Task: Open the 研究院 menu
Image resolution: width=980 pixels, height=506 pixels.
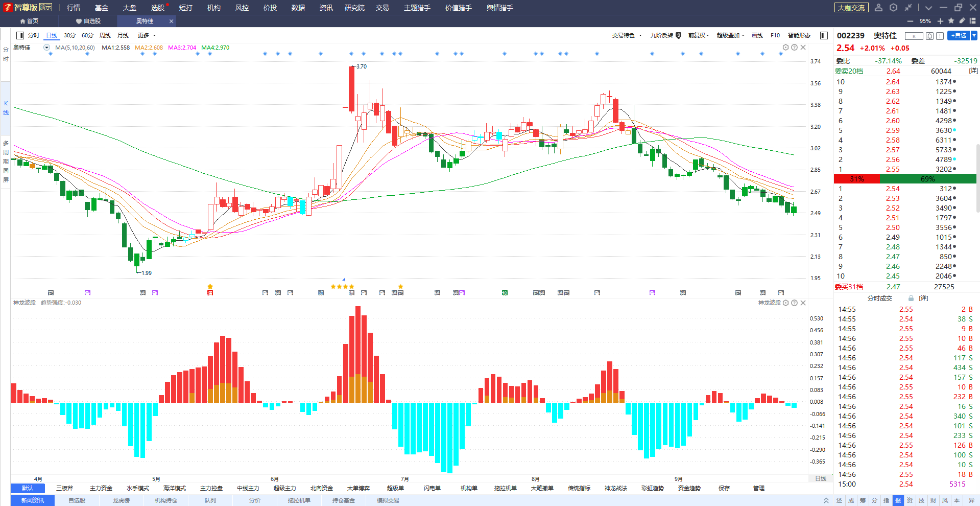Action: pos(354,8)
